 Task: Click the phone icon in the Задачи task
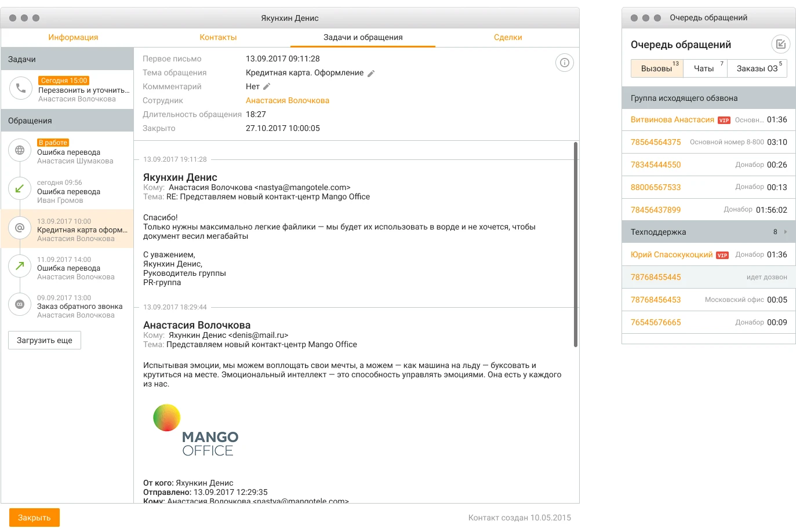(20, 89)
